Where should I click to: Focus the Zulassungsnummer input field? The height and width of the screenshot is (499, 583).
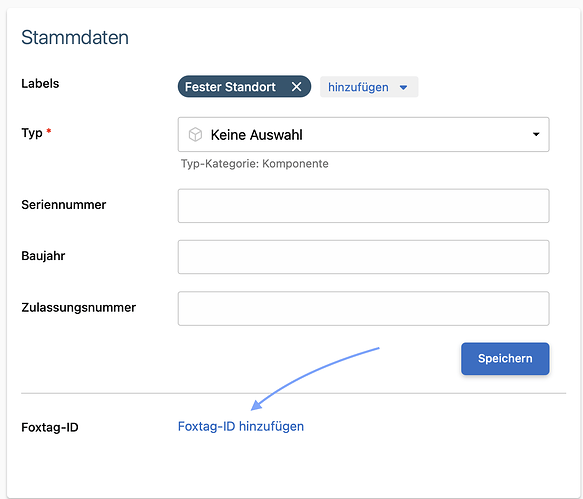click(363, 308)
